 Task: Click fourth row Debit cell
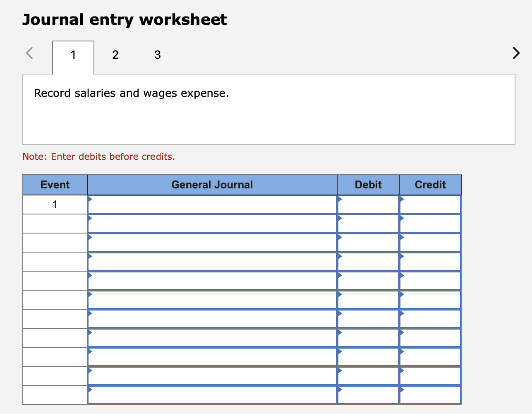pyautogui.click(x=368, y=262)
